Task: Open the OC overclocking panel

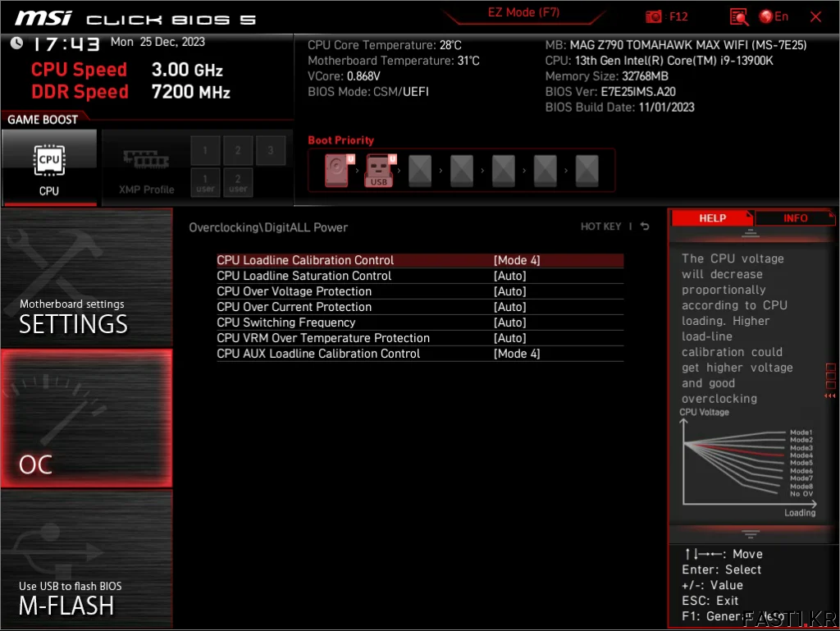Action: click(x=87, y=418)
